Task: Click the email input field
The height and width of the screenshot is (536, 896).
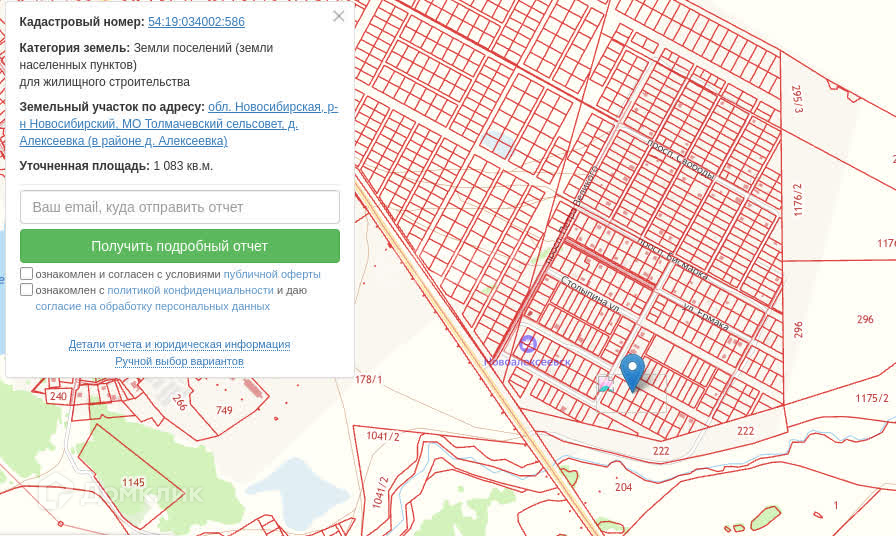Action: pos(180,207)
